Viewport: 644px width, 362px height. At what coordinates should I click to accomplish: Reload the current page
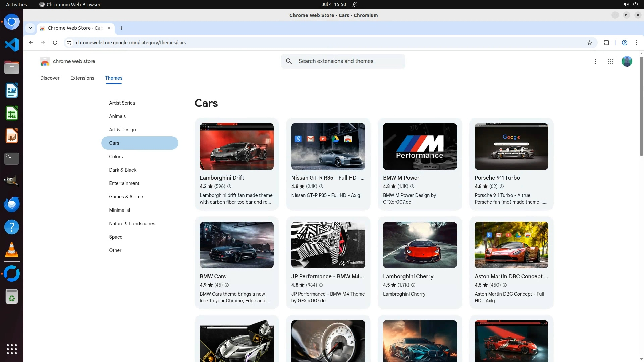pyautogui.click(x=55, y=43)
